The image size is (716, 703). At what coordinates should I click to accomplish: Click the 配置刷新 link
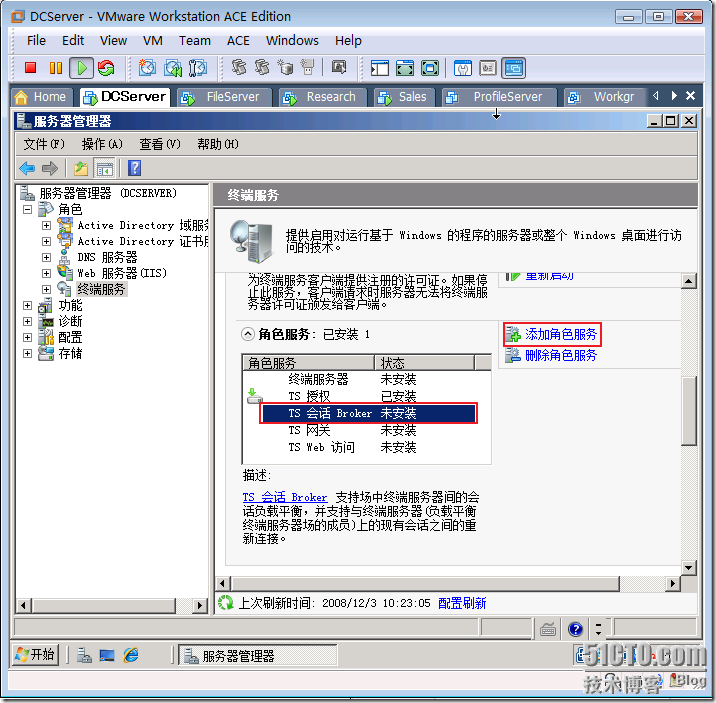click(x=462, y=603)
